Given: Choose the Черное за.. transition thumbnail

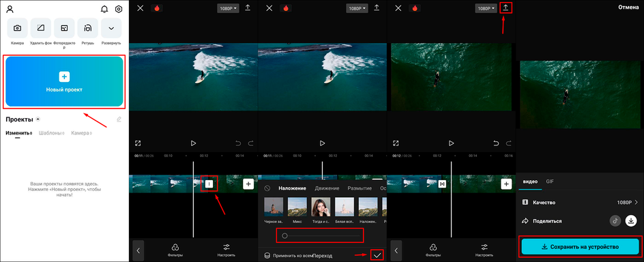Looking at the screenshot, I should pos(274,207).
